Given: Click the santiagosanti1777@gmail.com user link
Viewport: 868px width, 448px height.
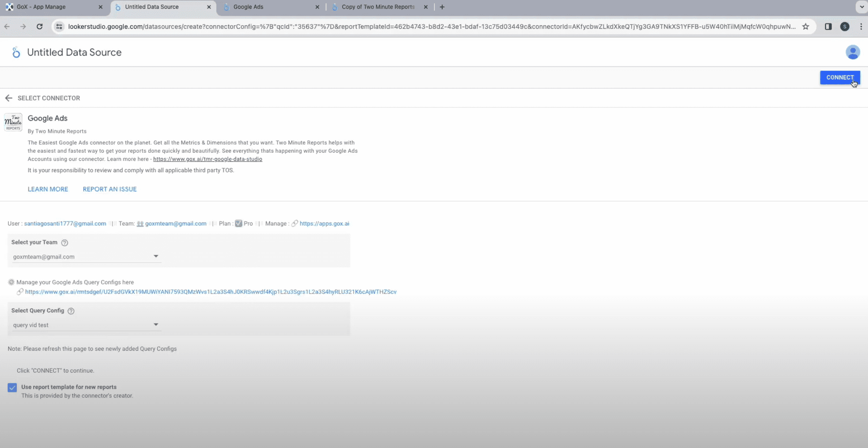Looking at the screenshot, I should coord(65,224).
